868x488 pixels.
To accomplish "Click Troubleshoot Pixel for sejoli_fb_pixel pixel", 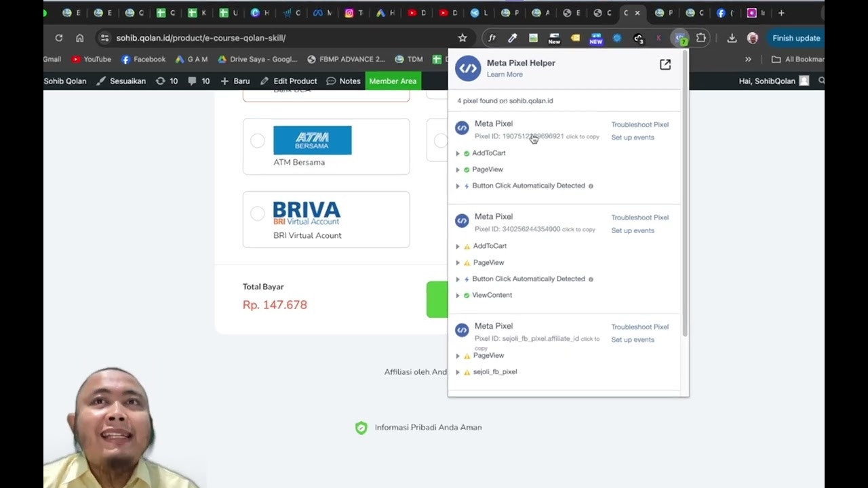I will coord(640,327).
